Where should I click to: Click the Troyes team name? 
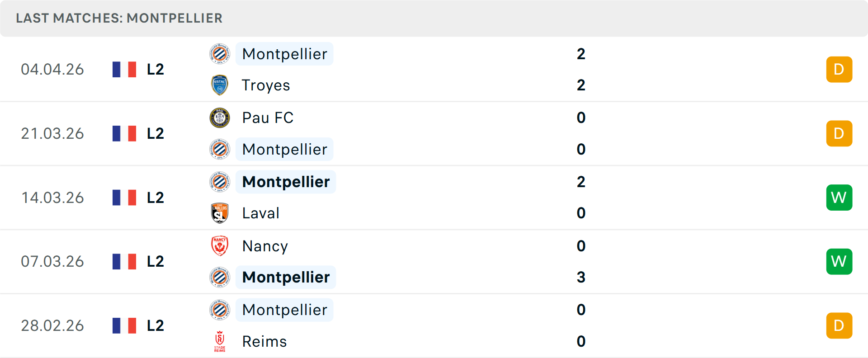click(x=266, y=85)
